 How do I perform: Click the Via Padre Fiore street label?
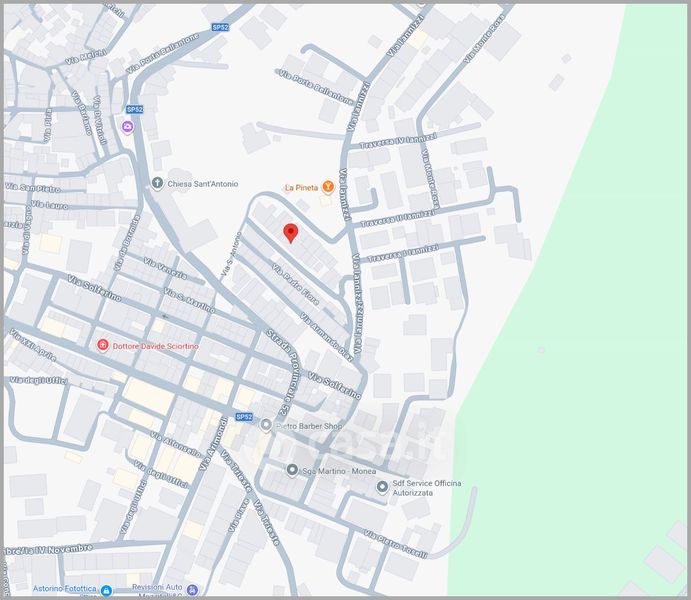click(x=295, y=284)
